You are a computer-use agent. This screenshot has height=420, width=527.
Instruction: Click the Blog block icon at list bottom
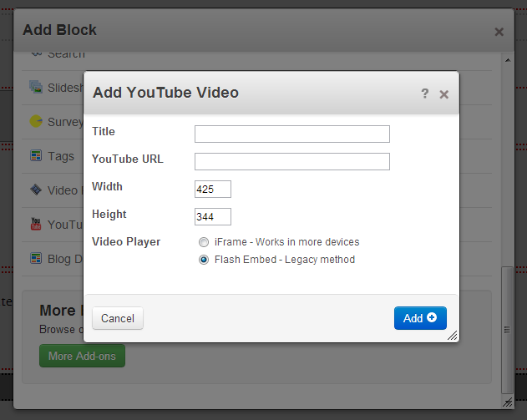36,258
